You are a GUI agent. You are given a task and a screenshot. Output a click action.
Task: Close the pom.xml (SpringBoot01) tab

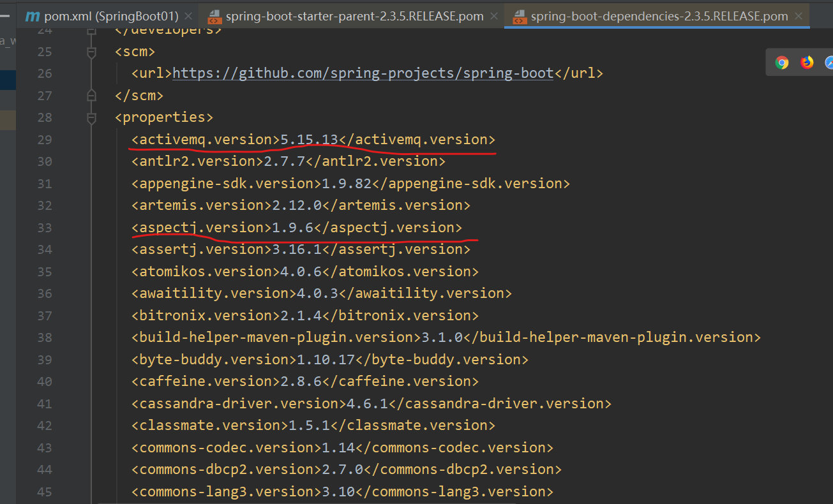click(x=188, y=16)
